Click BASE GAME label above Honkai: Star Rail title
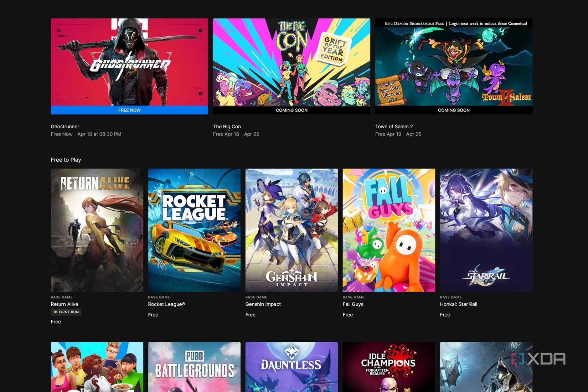The width and height of the screenshot is (588, 392). 451,297
